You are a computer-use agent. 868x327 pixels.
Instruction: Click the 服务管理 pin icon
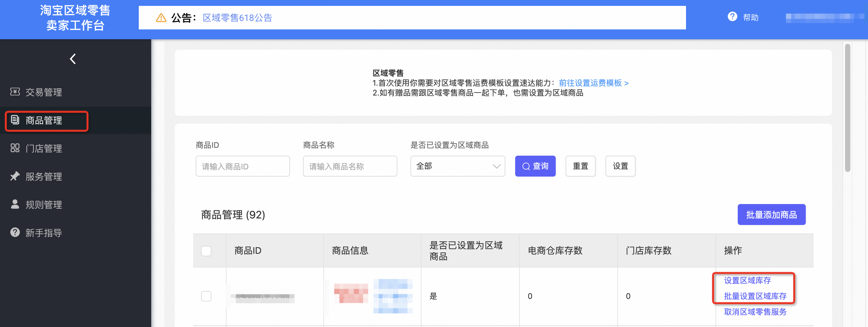[15, 176]
